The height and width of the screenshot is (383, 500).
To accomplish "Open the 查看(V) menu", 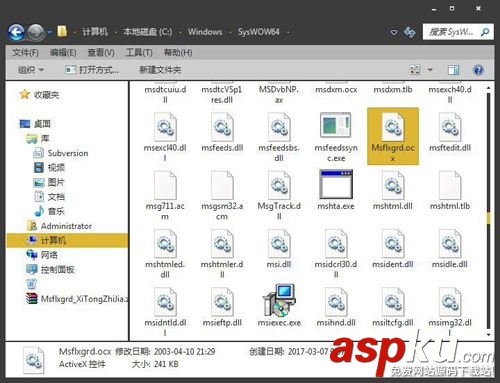I will [101, 52].
